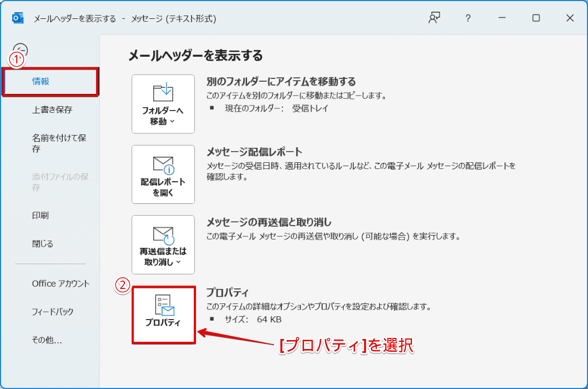Choose 上書き保存 in the sidebar
This screenshot has width=588, height=389.
tap(52, 109)
